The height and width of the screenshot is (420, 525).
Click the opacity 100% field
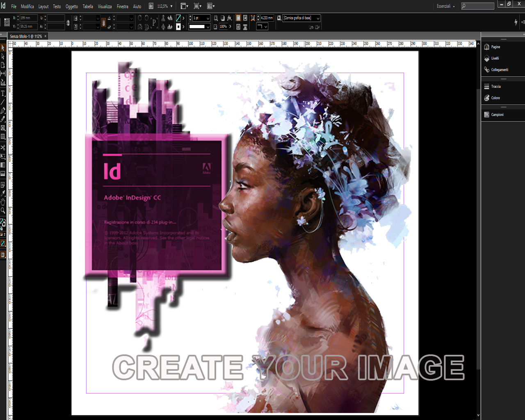[223, 27]
